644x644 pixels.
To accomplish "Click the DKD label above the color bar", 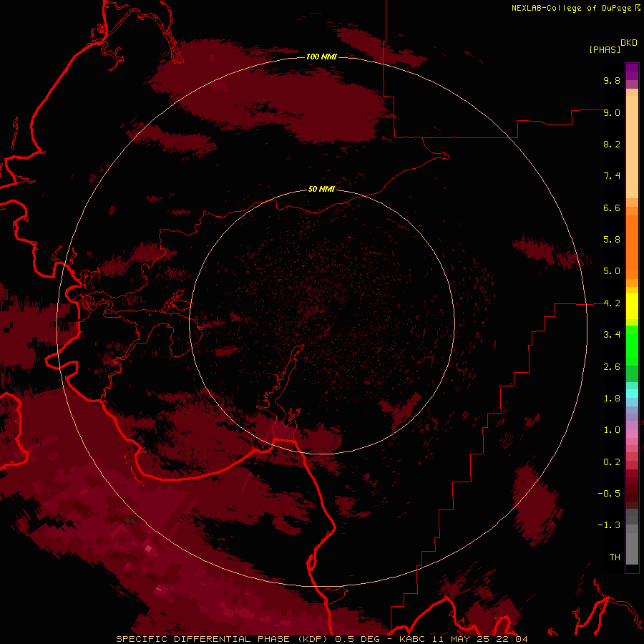I will point(628,43).
